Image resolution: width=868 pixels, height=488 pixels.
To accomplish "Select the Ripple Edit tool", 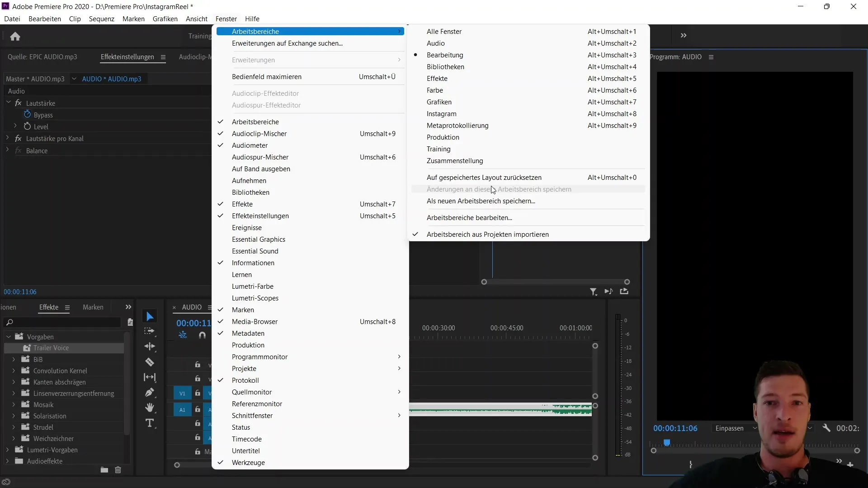I will pyautogui.click(x=150, y=347).
